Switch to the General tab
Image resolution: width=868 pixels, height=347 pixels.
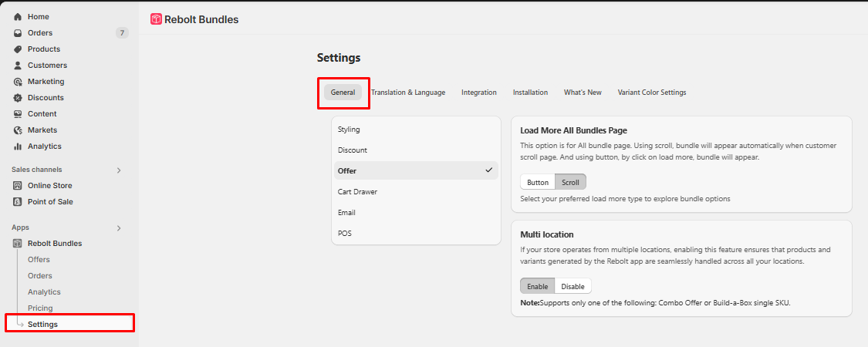tap(343, 93)
